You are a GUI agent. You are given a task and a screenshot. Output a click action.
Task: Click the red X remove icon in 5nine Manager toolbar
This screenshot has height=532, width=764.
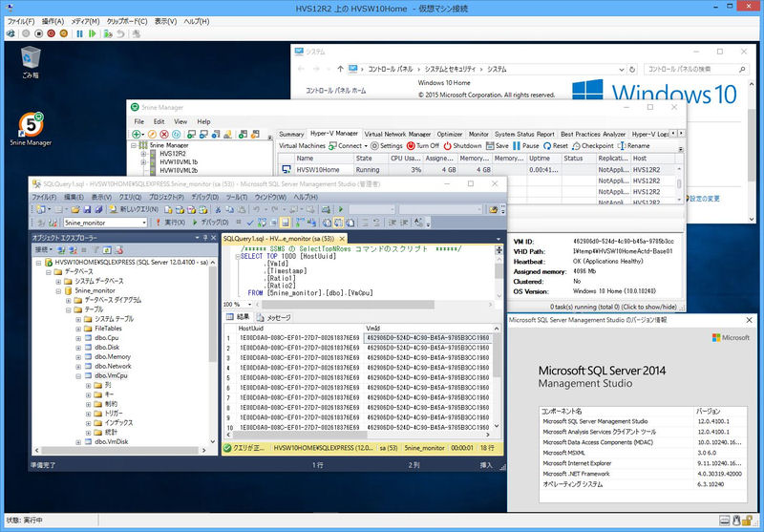click(164, 134)
